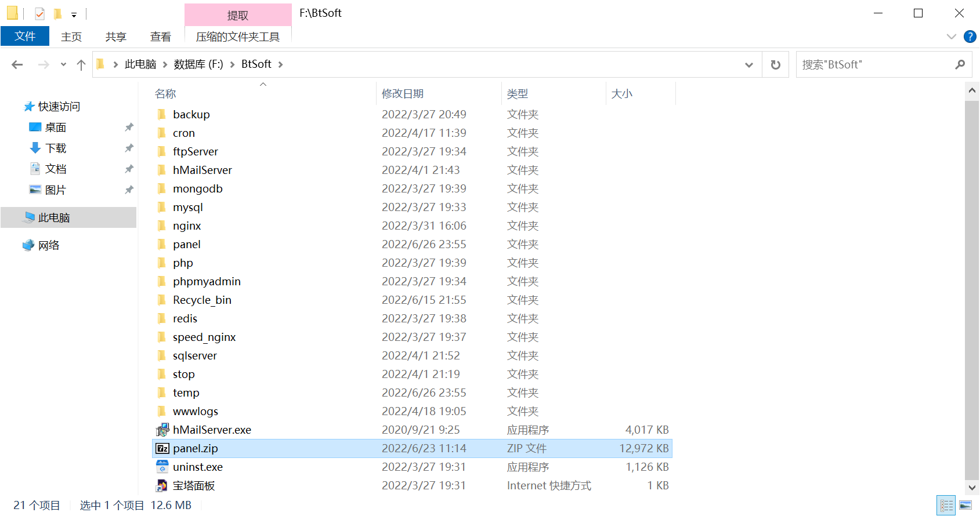Select the panel.zip 7z archive icon
Image resolution: width=980 pixels, height=516 pixels.
(162, 448)
